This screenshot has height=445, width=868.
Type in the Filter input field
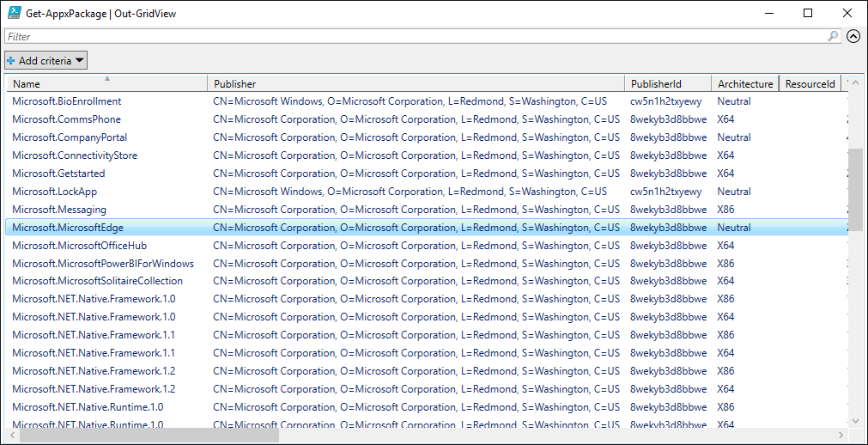412,36
